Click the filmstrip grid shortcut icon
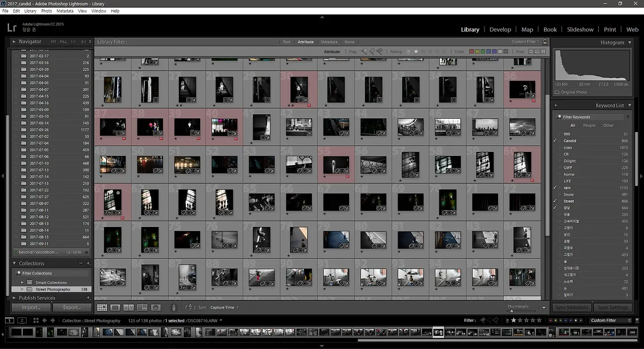This screenshot has height=349, width=644. pos(36,320)
